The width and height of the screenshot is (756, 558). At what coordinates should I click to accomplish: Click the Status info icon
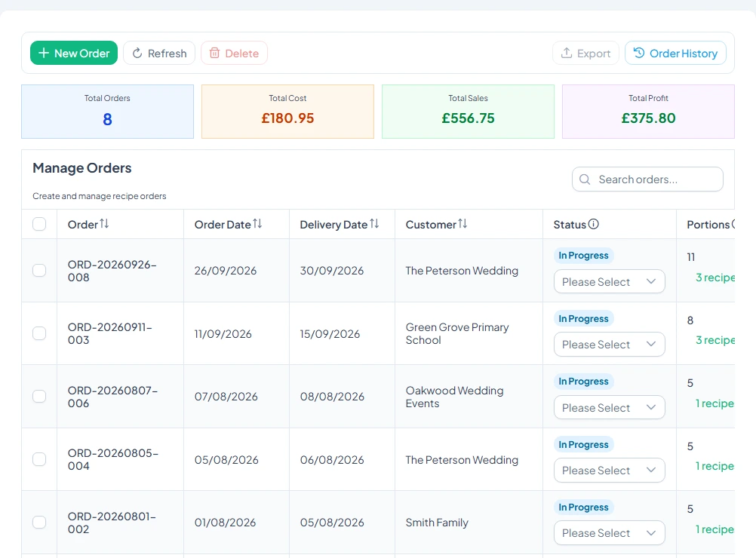click(x=594, y=224)
